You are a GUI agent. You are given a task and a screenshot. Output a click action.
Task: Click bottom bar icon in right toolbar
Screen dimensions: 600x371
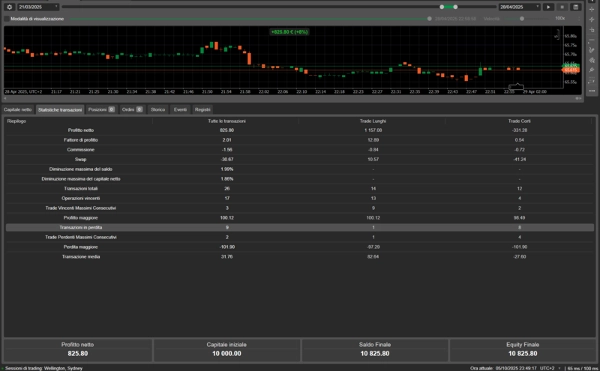click(x=592, y=91)
